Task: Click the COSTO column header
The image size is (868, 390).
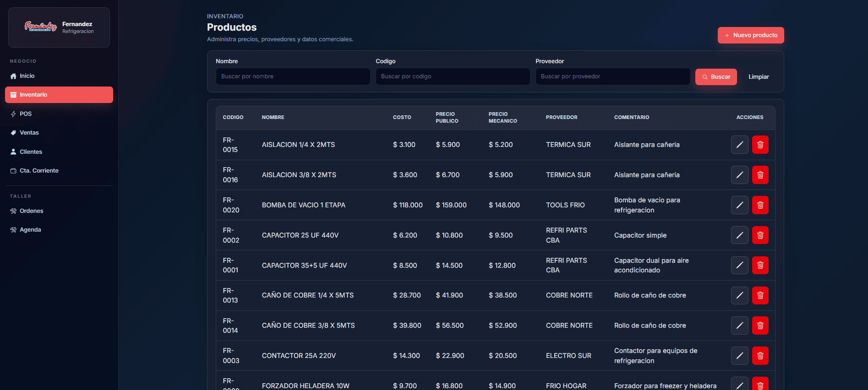Action: pos(402,118)
